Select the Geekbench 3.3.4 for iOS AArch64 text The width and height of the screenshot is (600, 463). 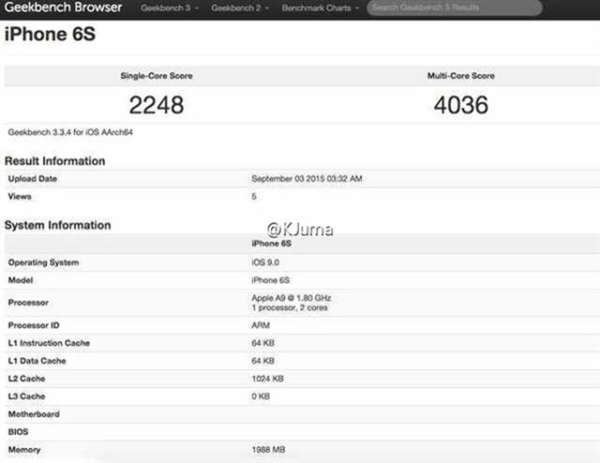tap(70, 132)
